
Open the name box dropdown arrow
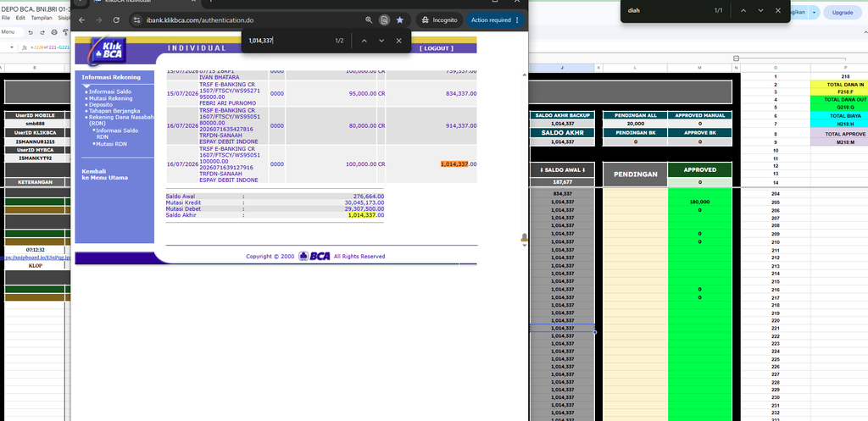[12, 47]
